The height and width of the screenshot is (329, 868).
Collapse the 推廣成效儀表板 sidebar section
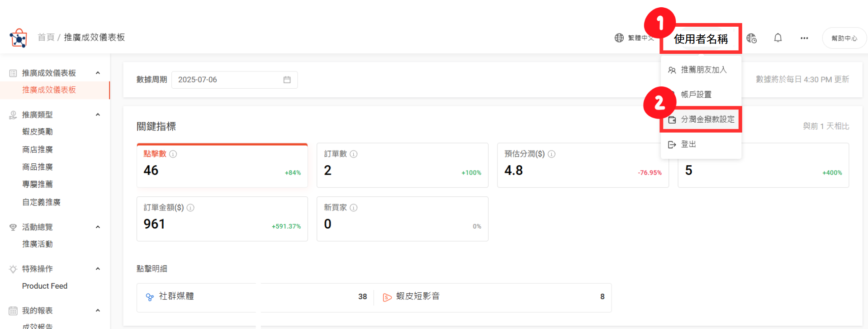pos(98,73)
